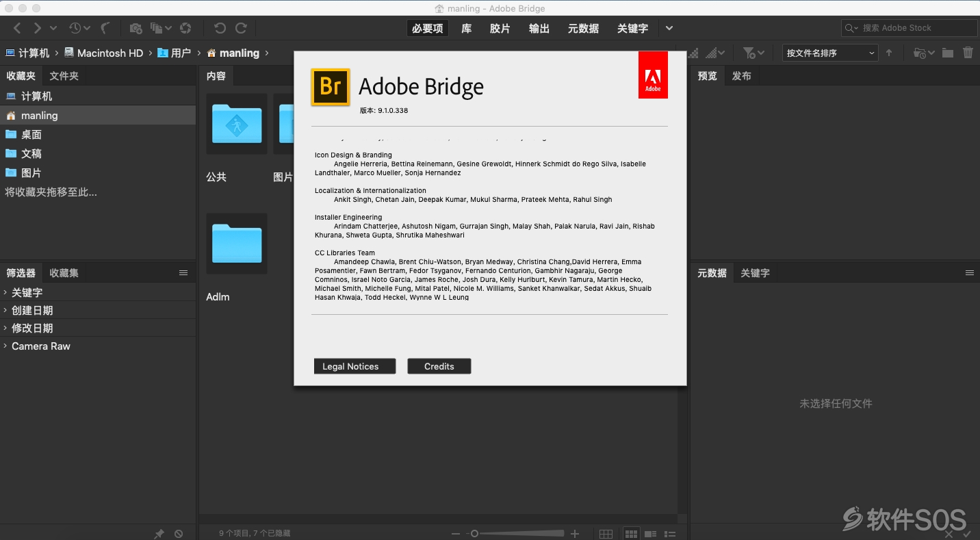Expand the 创建日期 filter section
Image resolution: width=980 pixels, height=540 pixels.
coord(5,310)
